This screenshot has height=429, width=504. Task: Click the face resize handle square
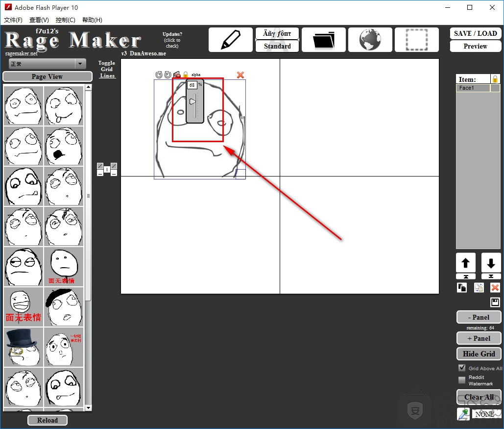241,174
